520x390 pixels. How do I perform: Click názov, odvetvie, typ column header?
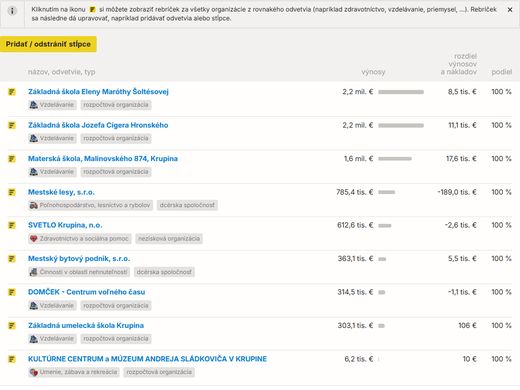pyautogui.click(x=62, y=72)
